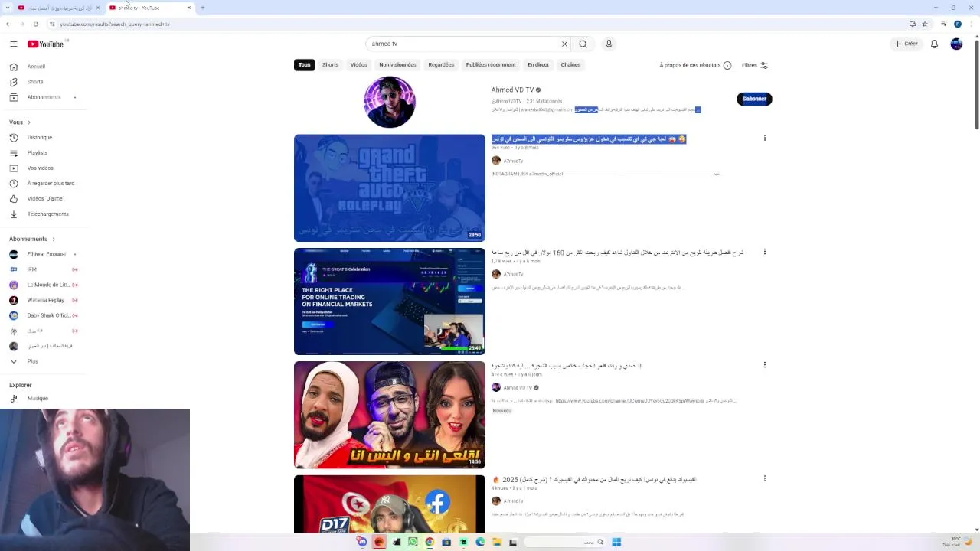Select the Tous filter chip

(305, 65)
